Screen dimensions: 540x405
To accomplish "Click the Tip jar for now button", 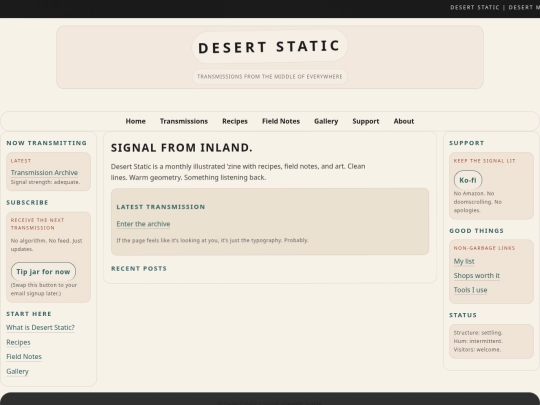I will (43, 272).
